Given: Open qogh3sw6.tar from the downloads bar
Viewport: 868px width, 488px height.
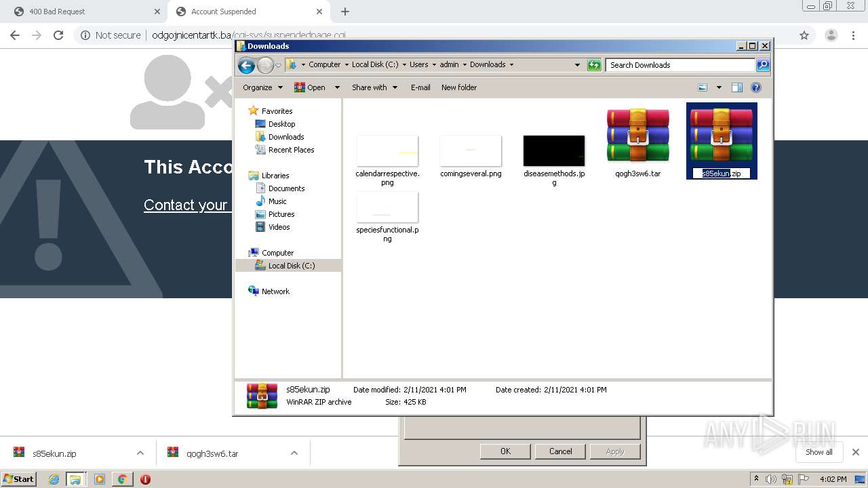Looking at the screenshot, I should pos(212,453).
